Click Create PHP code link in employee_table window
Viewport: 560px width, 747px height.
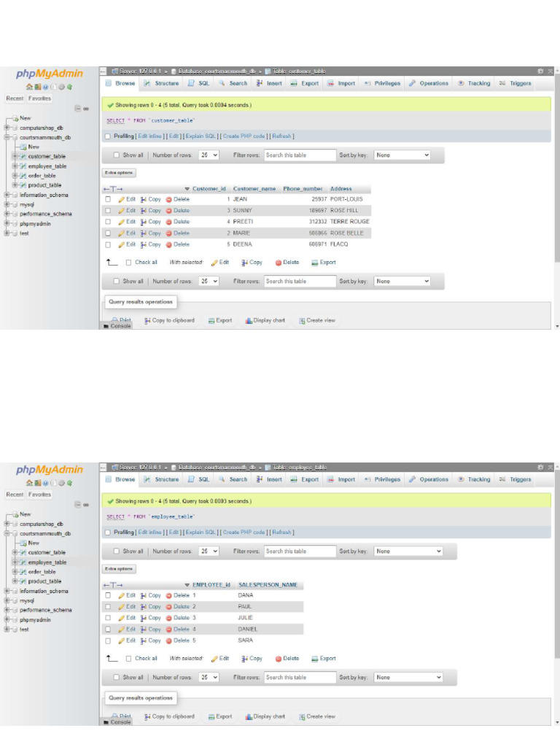click(x=244, y=533)
